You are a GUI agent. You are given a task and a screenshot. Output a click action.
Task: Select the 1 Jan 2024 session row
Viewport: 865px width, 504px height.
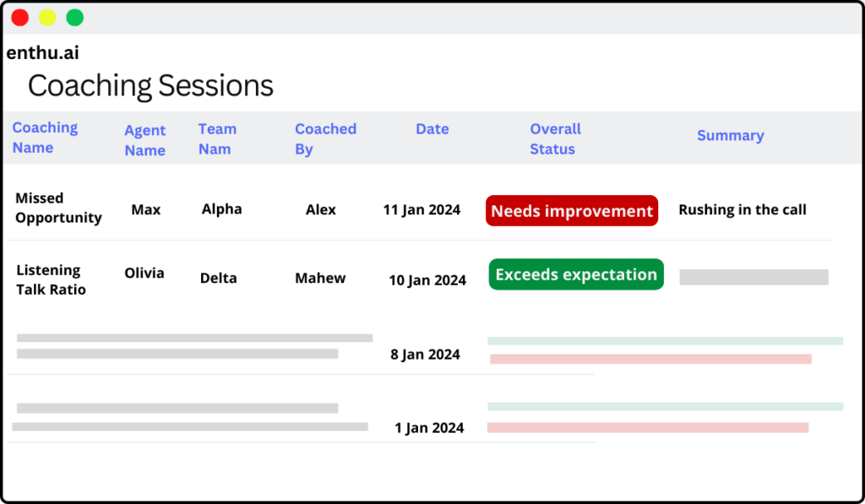(x=429, y=428)
